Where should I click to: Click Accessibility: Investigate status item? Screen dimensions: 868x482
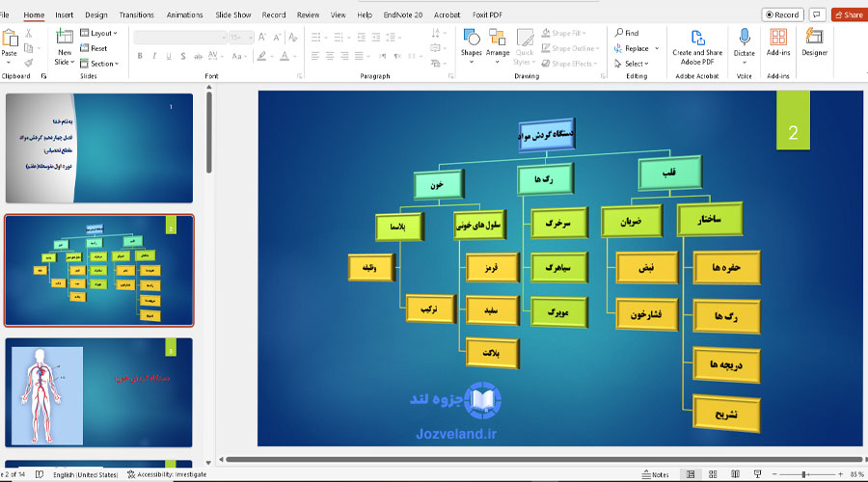(167, 474)
